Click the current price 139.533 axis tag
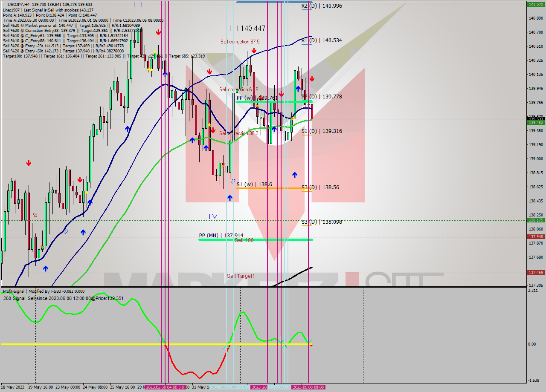Viewport: 546px width, 392px height. point(535,119)
